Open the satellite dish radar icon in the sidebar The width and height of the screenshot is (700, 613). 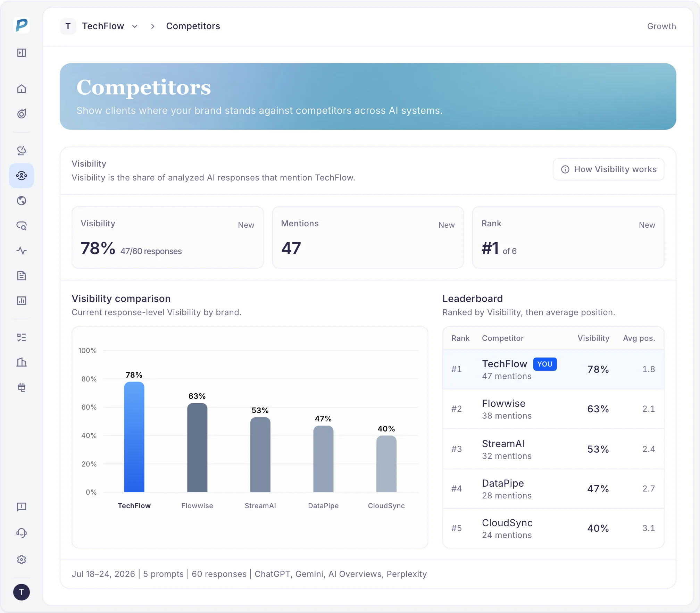[22, 151]
